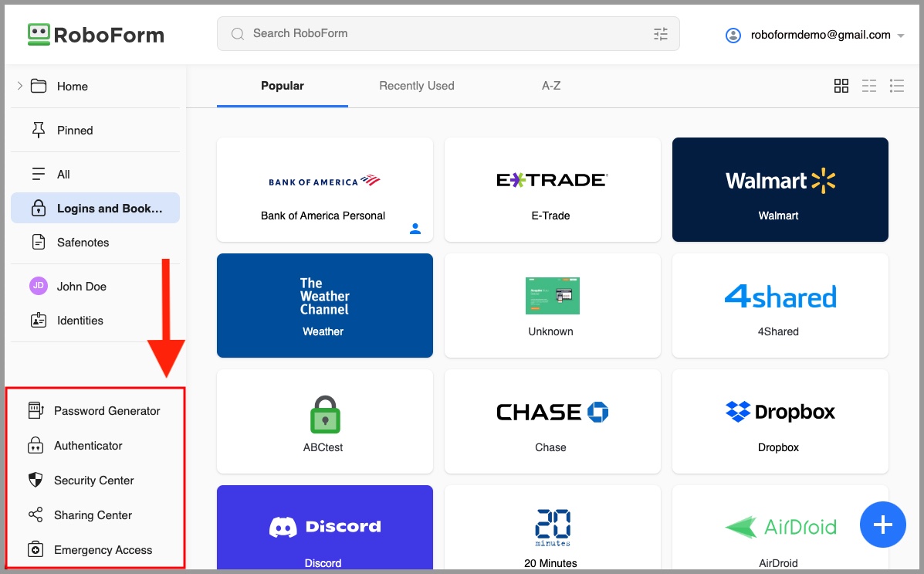Click the shared indicator on Bank of America

(415, 229)
